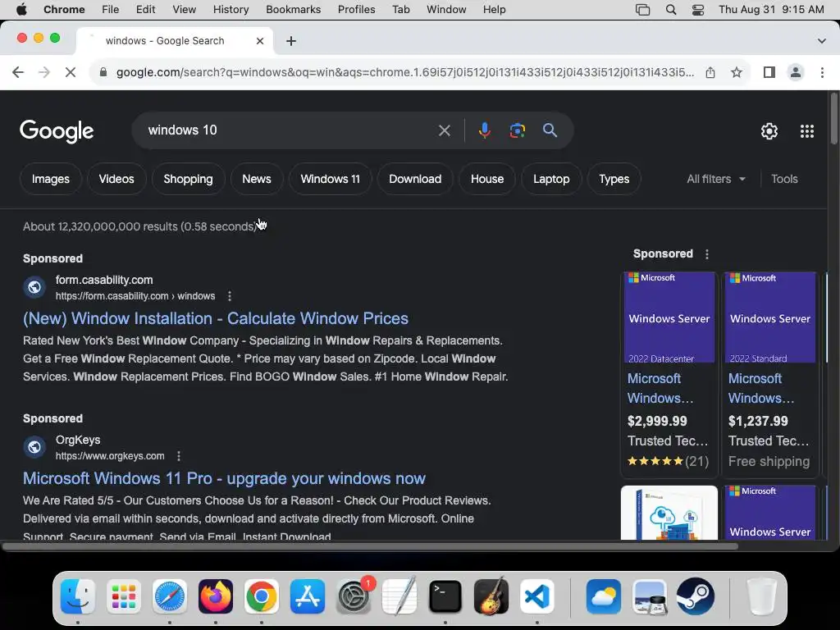The image size is (840, 630).
Task: Open the Profiles menu
Action: point(356,10)
